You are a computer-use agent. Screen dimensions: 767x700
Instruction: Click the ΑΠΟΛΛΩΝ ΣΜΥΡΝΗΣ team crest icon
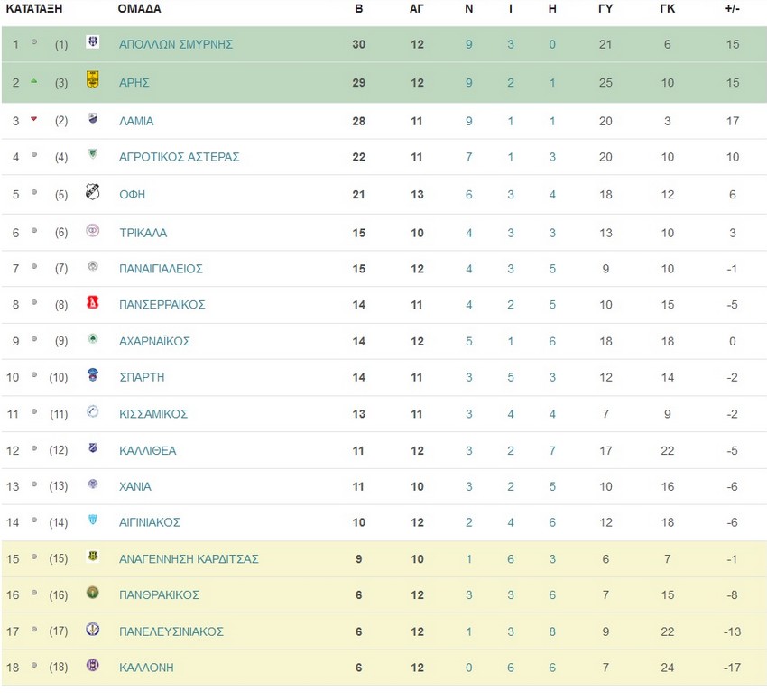(92, 42)
